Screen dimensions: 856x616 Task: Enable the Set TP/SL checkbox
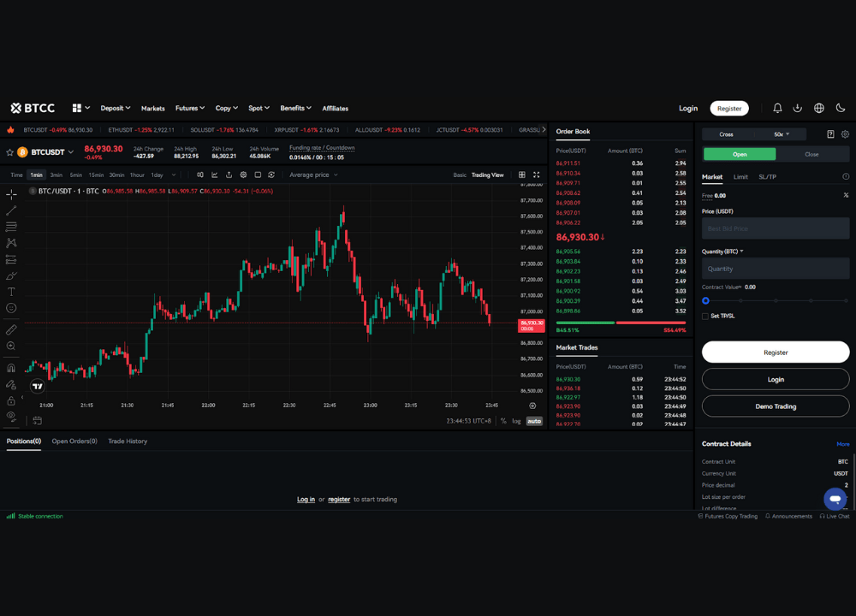point(704,316)
